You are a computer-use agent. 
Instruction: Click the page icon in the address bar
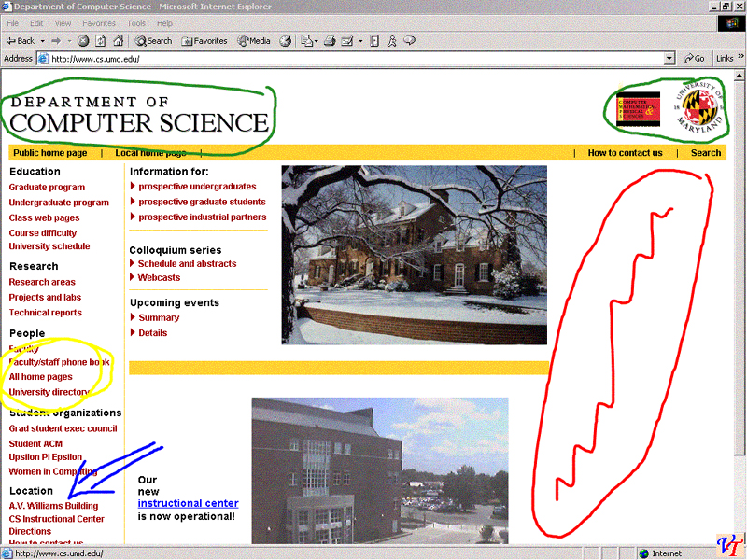coord(43,59)
